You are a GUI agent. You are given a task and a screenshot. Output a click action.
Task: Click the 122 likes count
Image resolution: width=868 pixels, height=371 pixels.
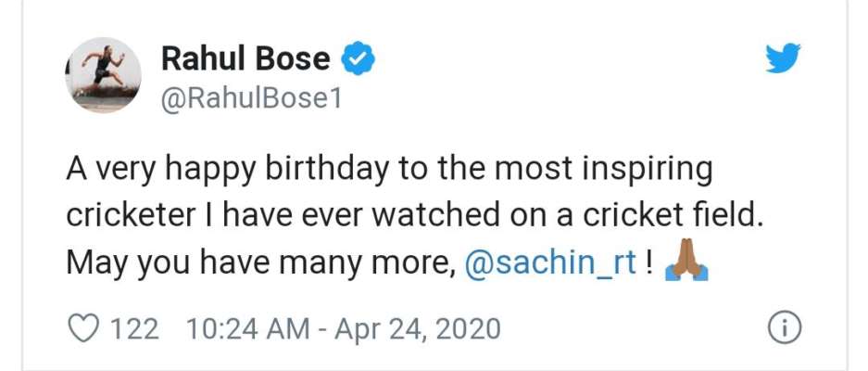point(134,329)
